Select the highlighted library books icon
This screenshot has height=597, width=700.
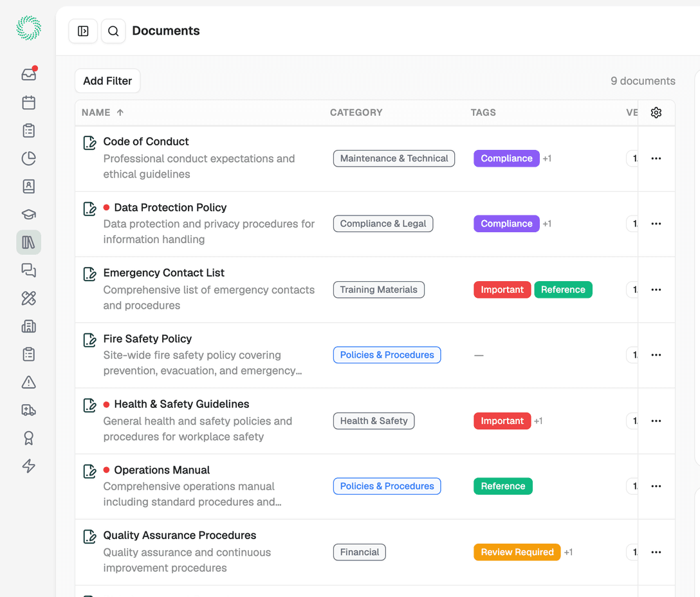coord(28,243)
